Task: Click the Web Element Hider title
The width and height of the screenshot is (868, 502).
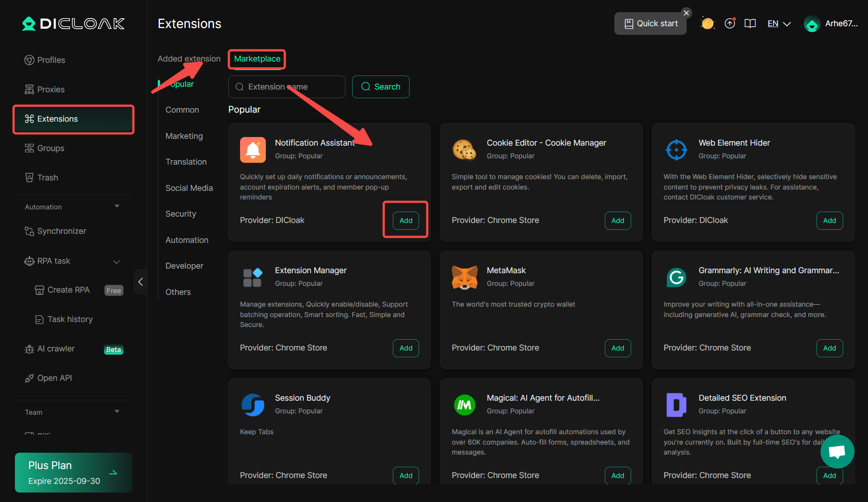Action: 734,143
